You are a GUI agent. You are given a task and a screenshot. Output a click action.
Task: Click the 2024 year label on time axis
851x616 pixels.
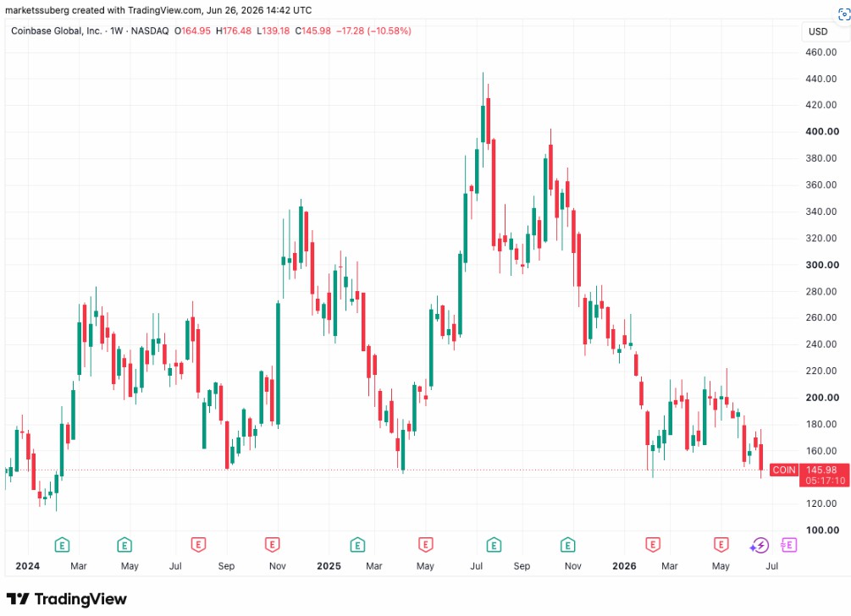(27, 566)
